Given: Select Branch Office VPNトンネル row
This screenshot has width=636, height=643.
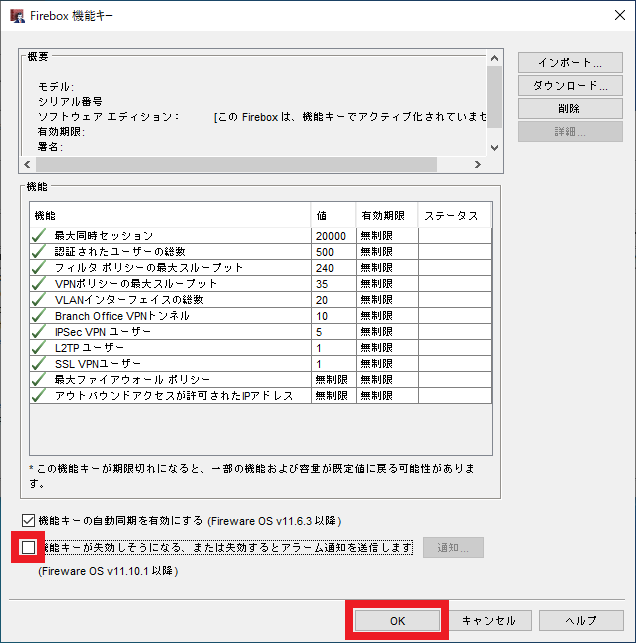Looking at the screenshot, I should coord(261,316).
